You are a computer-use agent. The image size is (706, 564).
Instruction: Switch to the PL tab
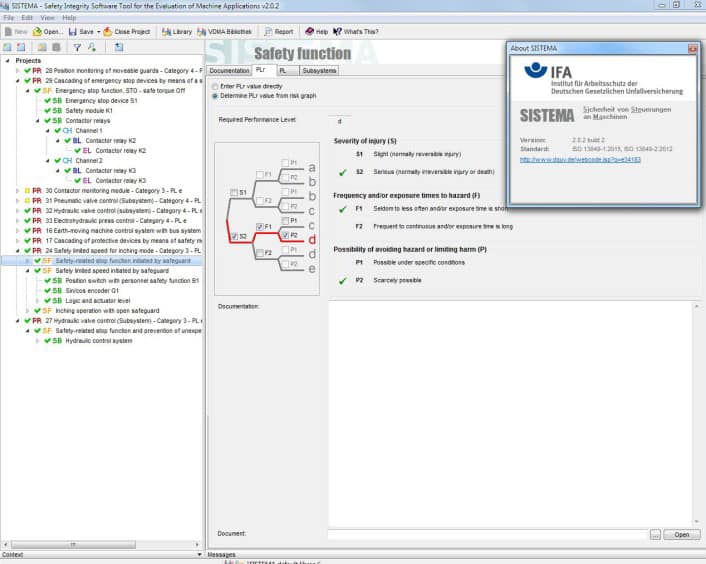pos(287,71)
